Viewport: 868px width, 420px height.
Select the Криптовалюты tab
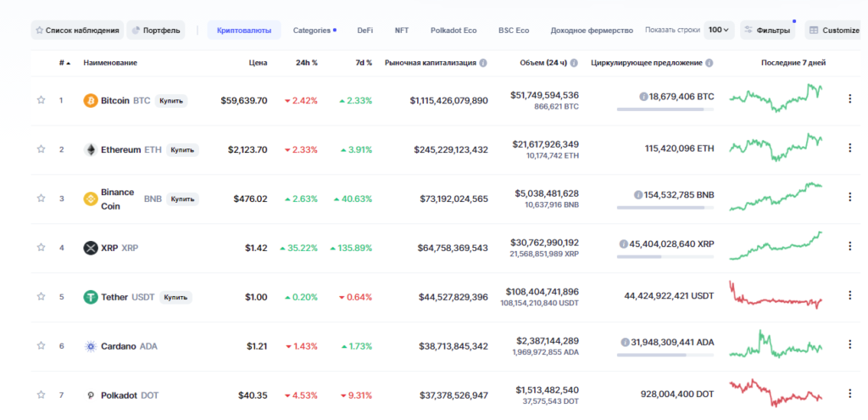click(x=244, y=30)
